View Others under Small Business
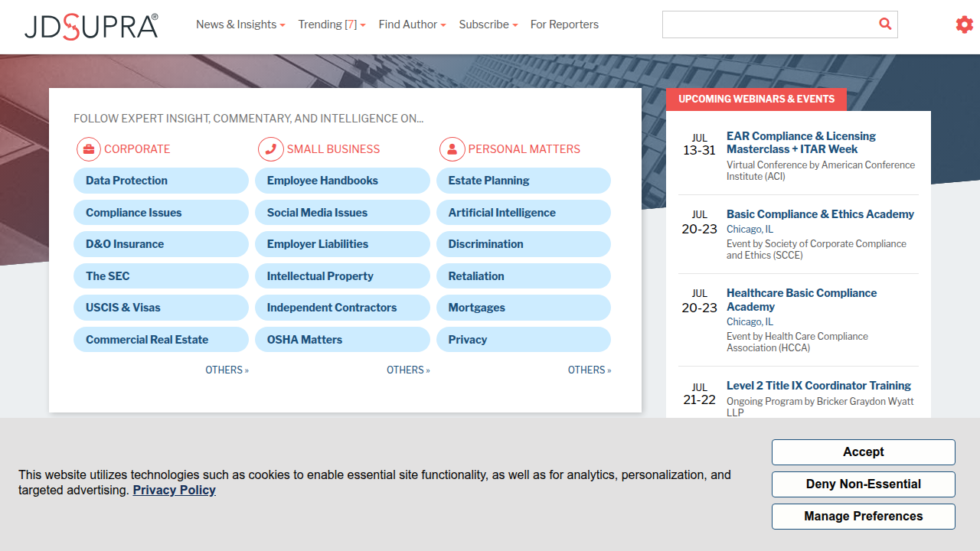Screen dimensions: 980x551 (408, 370)
